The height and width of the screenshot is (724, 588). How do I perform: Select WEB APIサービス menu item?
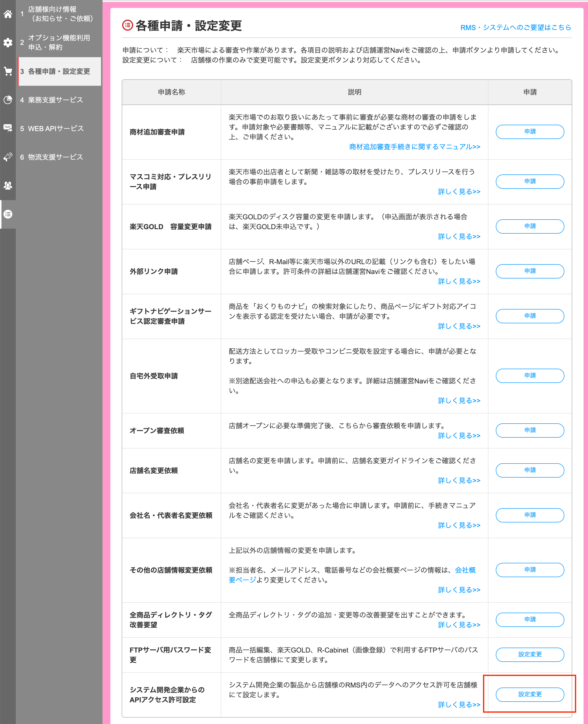coord(55,129)
